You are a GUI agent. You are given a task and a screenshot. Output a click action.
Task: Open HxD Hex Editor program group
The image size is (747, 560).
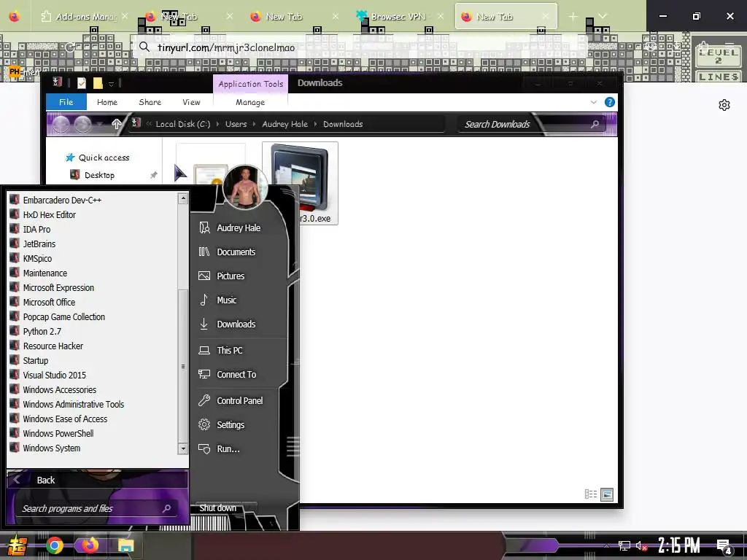[49, 215]
